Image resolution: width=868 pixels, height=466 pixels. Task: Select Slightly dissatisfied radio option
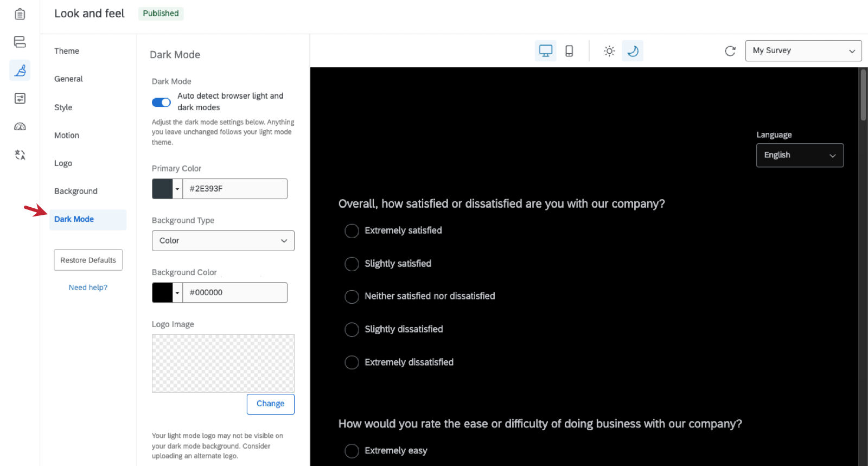(x=352, y=330)
